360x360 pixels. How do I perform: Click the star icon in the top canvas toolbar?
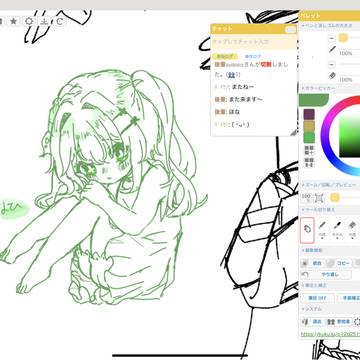coord(13,22)
